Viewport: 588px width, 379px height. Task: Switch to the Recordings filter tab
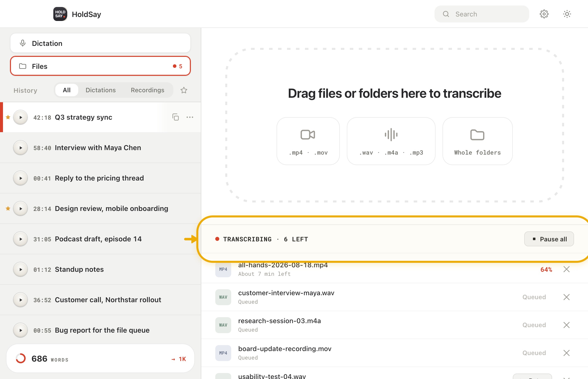(x=147, y=90)
